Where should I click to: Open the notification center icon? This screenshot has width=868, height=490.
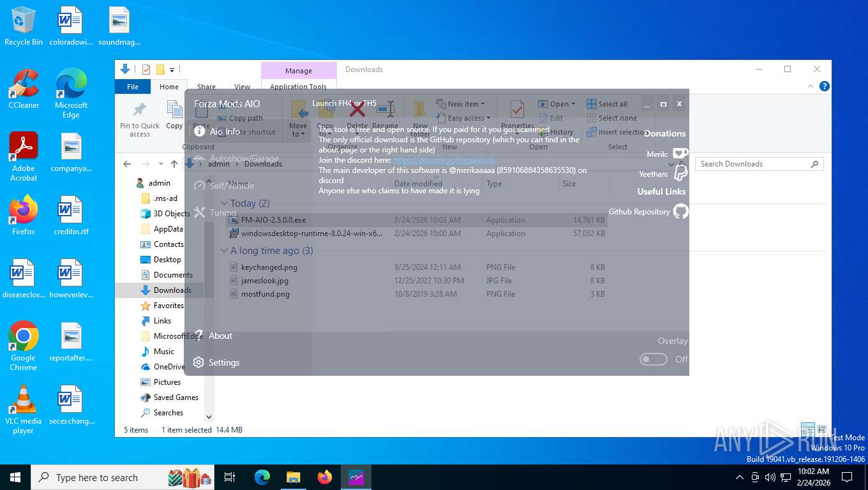tap(847, 477)
